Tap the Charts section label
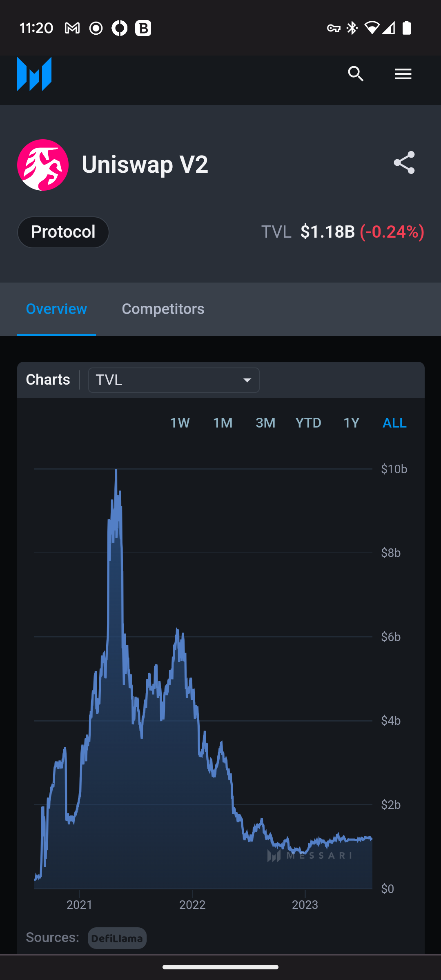Viewport: 441px width, 980px height. pyautogui.click(x=48, y=380)
